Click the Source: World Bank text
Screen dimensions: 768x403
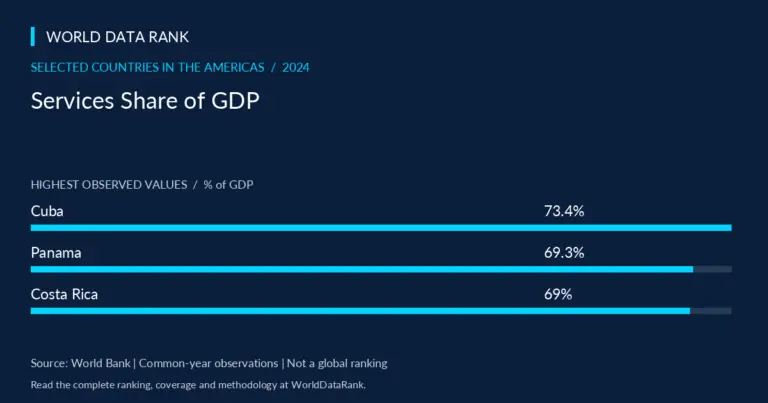coord(81,363)
